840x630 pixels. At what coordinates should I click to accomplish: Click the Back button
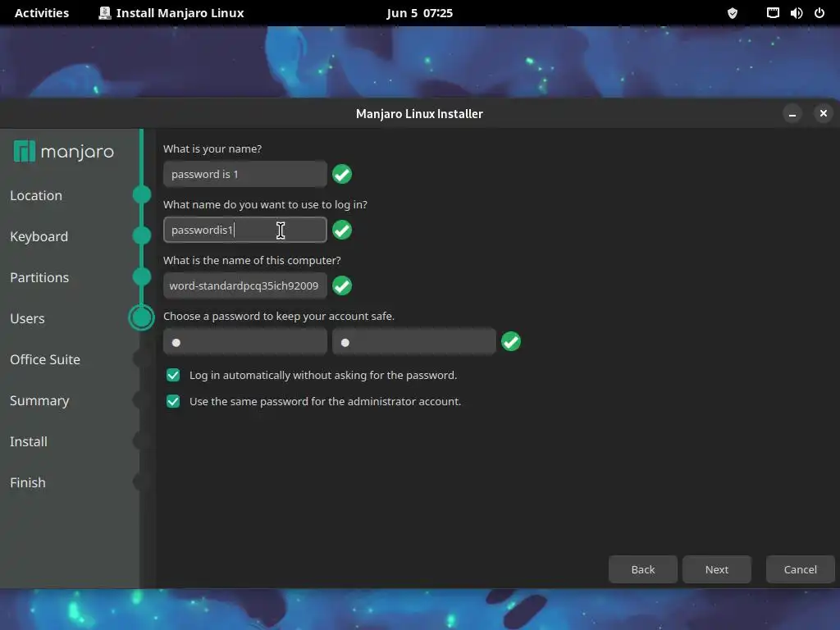point(643,569)
